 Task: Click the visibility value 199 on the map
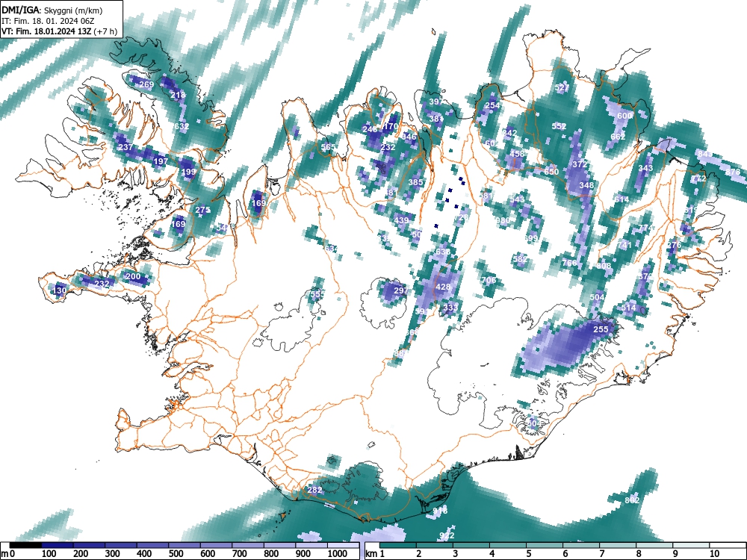click(189, 172)
